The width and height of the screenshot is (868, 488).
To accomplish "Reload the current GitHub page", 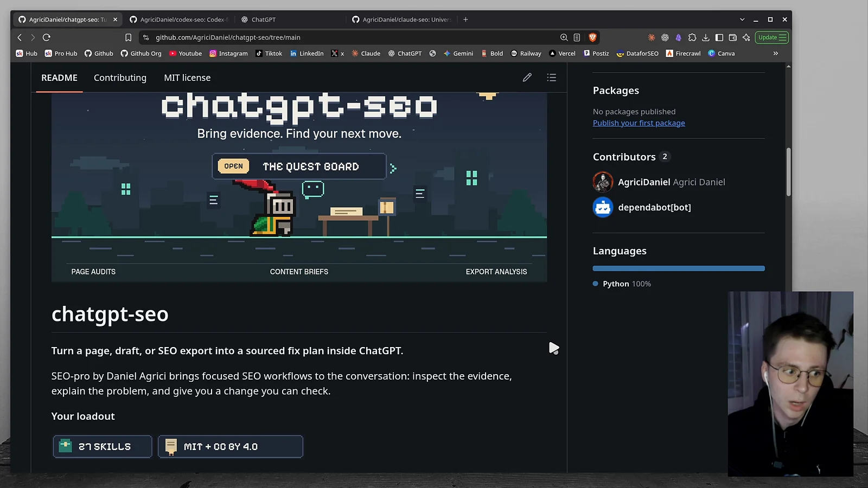I will click(x=47, y=37).
